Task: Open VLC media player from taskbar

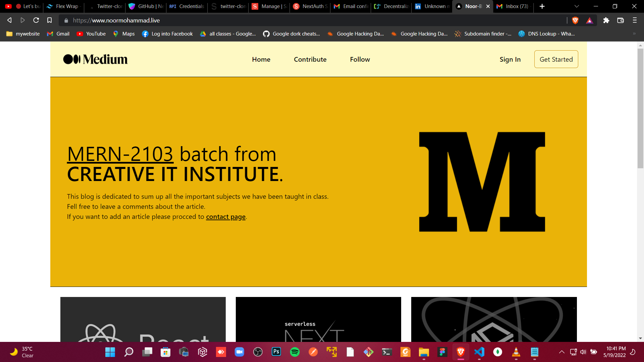Action: pos(516,352)
